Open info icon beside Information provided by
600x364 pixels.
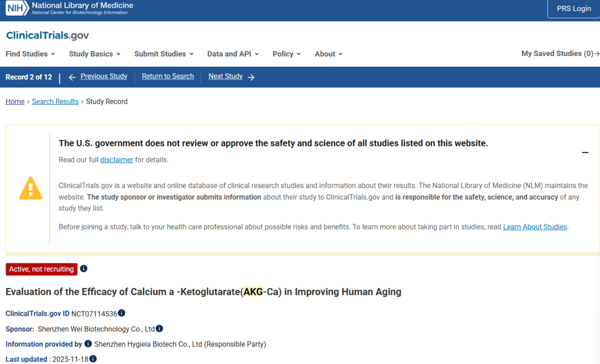(88, 343)
